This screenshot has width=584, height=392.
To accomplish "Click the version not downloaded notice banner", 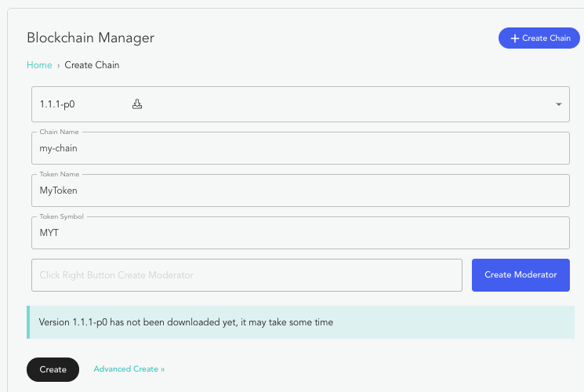I will 300,322.
